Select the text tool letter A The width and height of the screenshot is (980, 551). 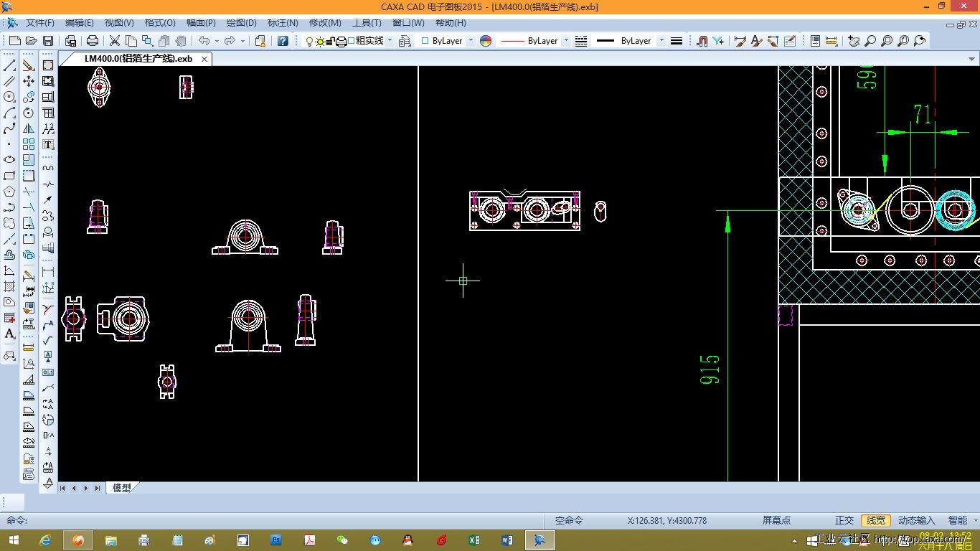coord(9,334)
